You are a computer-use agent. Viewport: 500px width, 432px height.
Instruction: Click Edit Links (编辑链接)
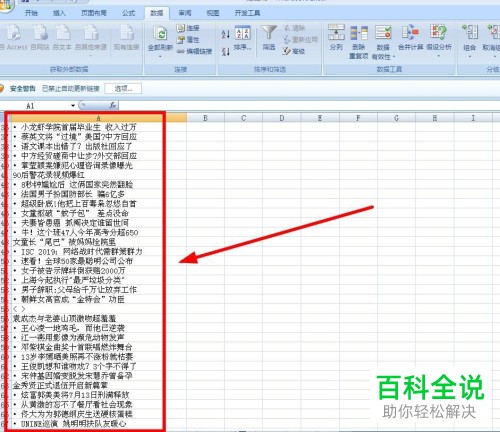tap(194, 51)
